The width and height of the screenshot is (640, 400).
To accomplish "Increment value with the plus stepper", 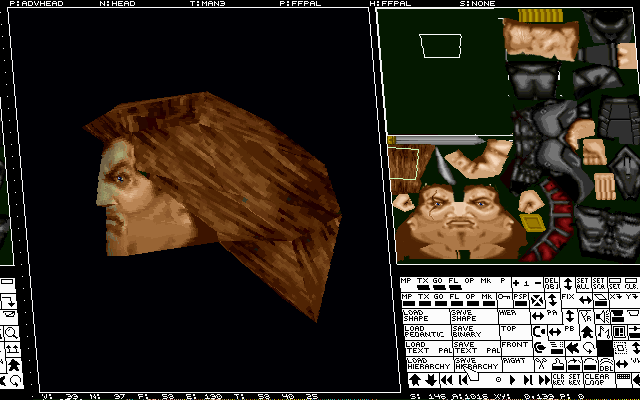I will 516,283.
